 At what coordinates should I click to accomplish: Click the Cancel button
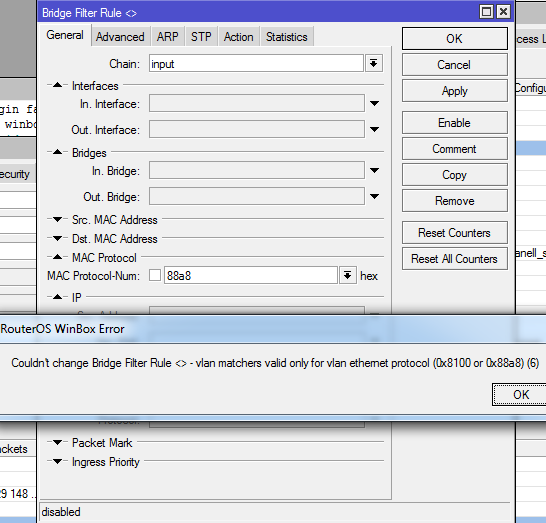pyautogui.click(x=454, y=65)
